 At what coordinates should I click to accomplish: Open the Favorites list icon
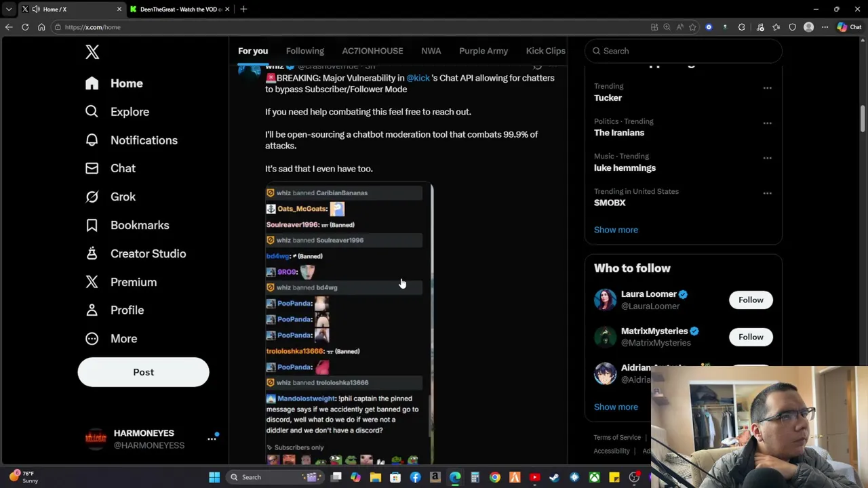tap(776, 27)
